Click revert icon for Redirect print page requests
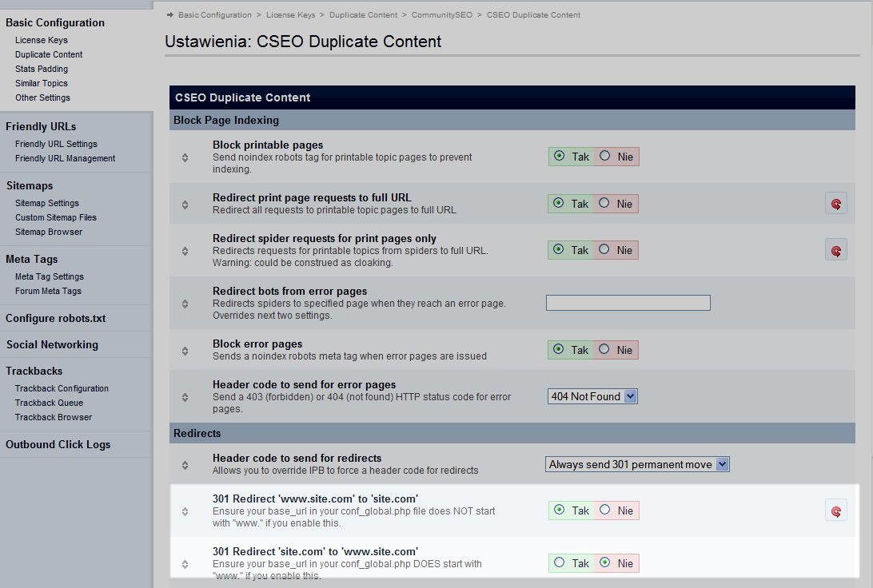This screenshot has width=873, height=588. [x=835, y=204]
